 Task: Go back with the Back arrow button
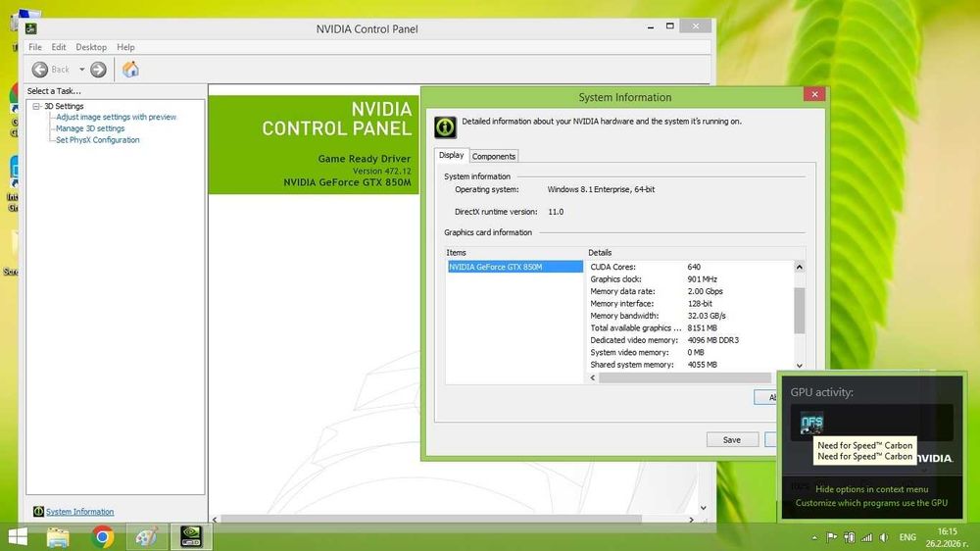pyautogui.click(x=40, y=70)
